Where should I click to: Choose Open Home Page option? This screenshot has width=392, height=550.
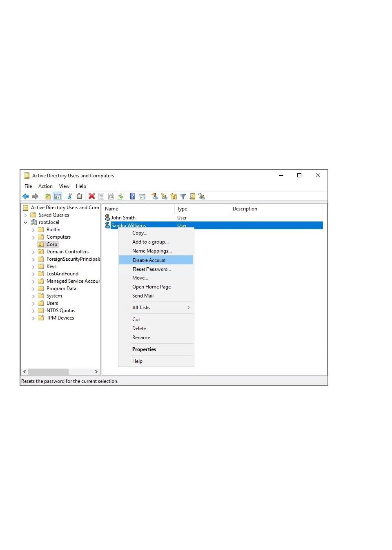point(156,287)
